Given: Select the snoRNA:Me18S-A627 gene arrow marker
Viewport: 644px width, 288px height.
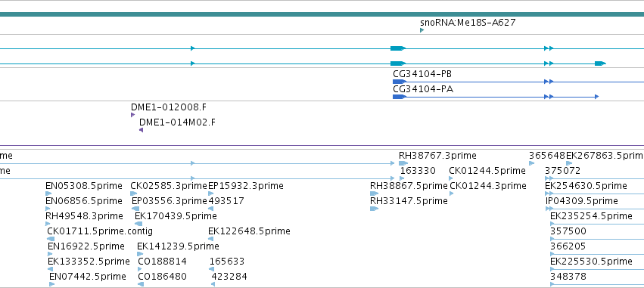Looking at the screenshot, I should click(422, 30).
